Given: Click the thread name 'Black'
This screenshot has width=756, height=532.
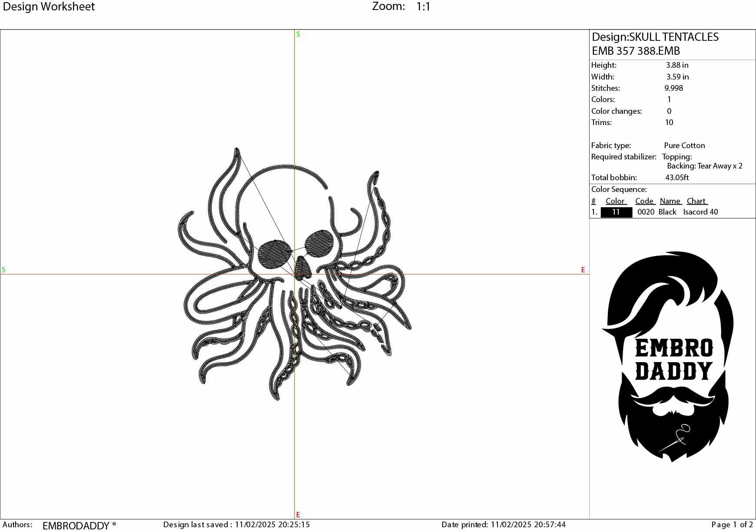Looking at the screenshot, I should pos(667,212).
